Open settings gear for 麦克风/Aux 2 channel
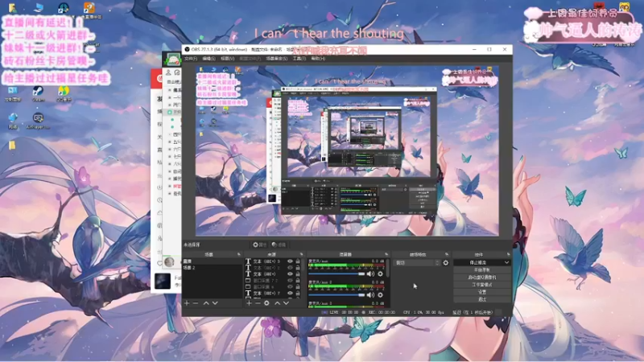 [x=380, y=294]
